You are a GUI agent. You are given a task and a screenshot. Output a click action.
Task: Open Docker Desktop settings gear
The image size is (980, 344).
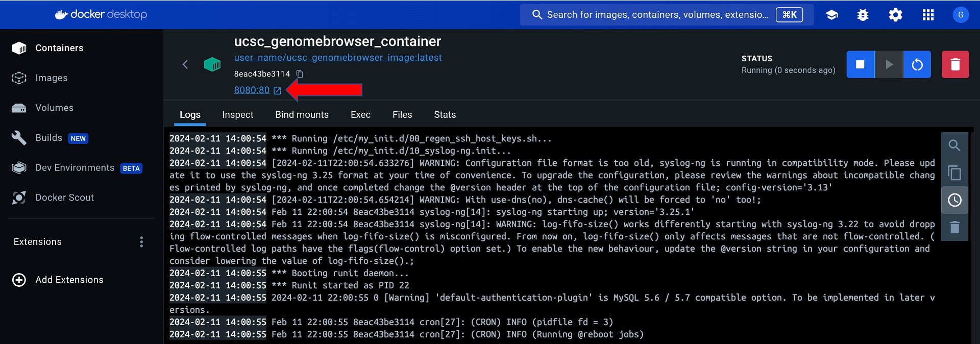[895, 15]
